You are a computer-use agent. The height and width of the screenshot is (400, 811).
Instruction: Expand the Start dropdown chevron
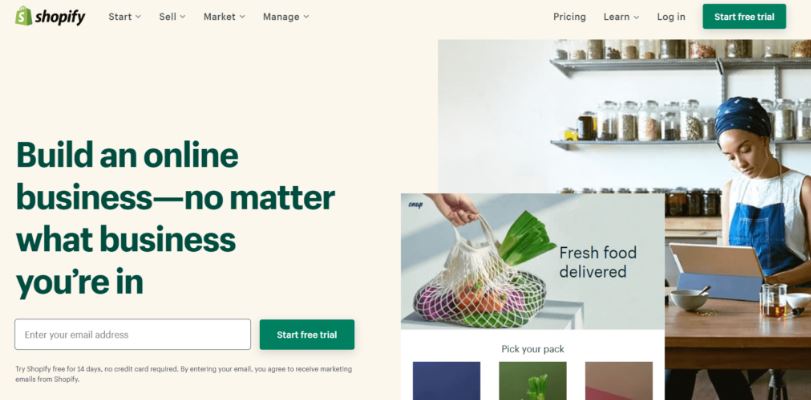click(x=138, y=17)
